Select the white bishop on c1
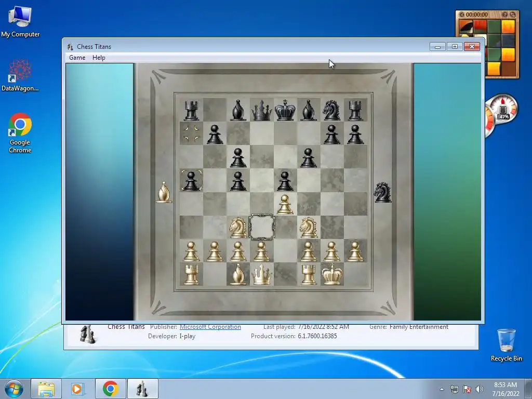This screenshot has height=399, width=532. point(238,274)
